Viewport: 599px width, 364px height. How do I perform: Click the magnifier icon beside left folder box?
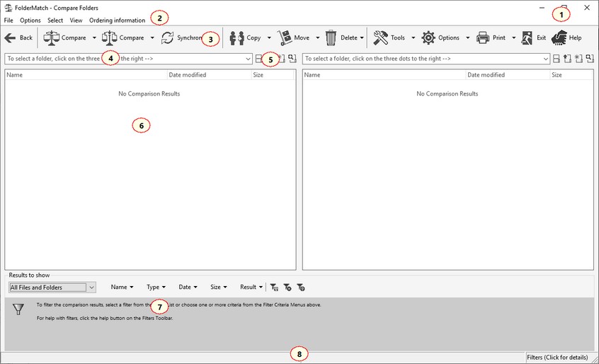pos(292,59)
